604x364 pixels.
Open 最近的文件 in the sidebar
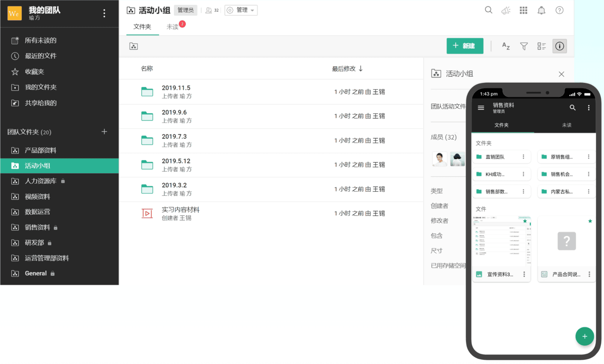click(40, 56)
